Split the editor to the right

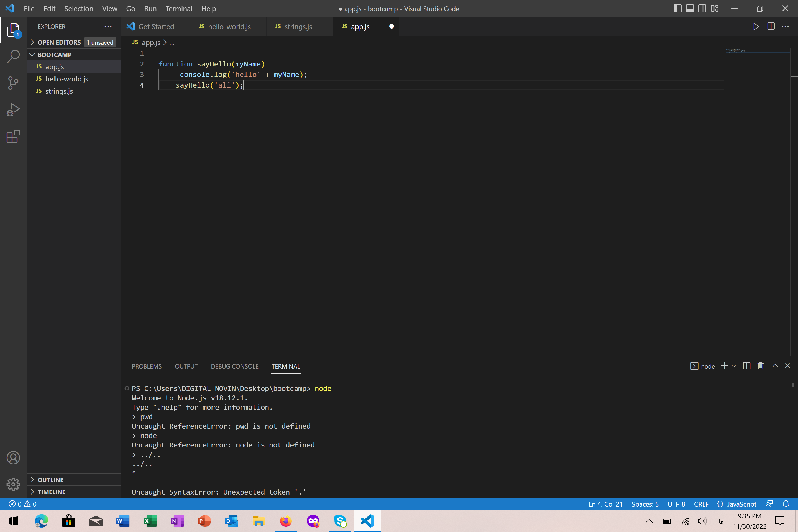click(771, 27)
